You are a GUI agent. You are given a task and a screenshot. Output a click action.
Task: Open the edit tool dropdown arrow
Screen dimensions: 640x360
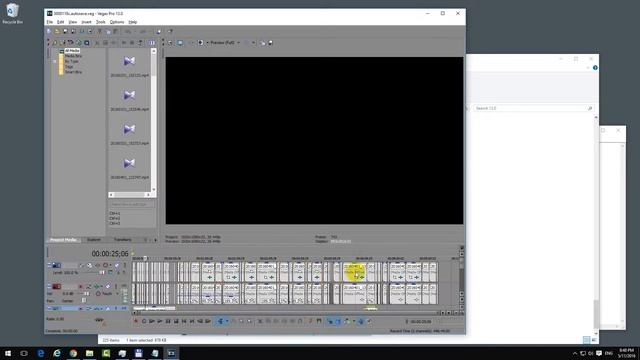click(x=227, y=321)
